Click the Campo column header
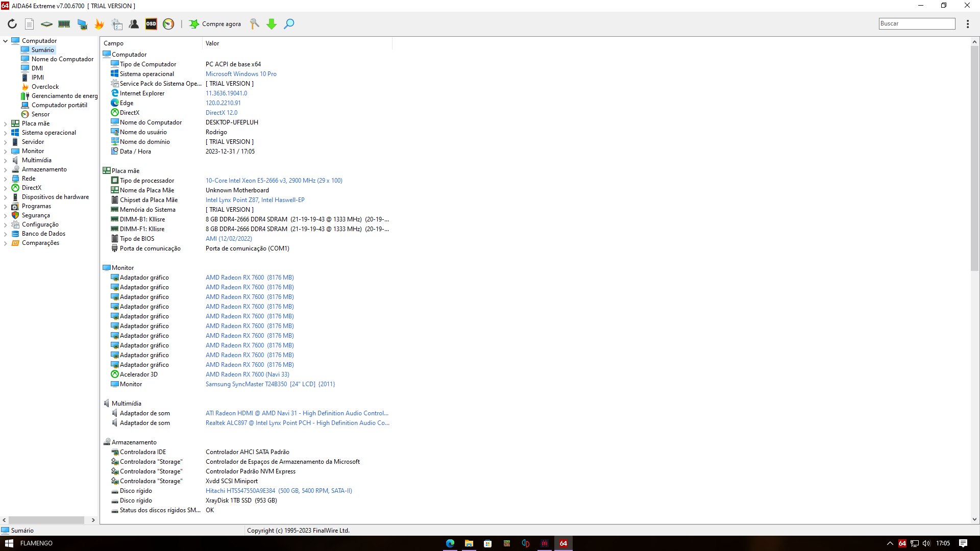 [x=152, y=43]
